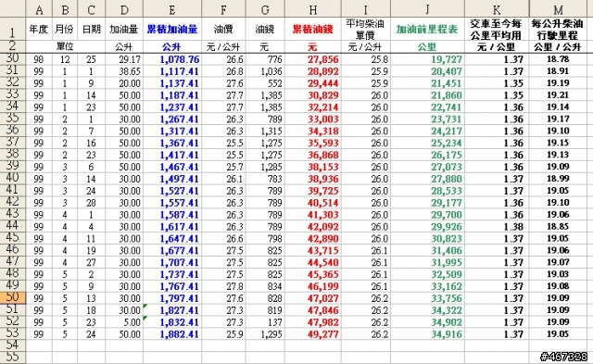Click the 元 / 公里 unit cell

497,47
